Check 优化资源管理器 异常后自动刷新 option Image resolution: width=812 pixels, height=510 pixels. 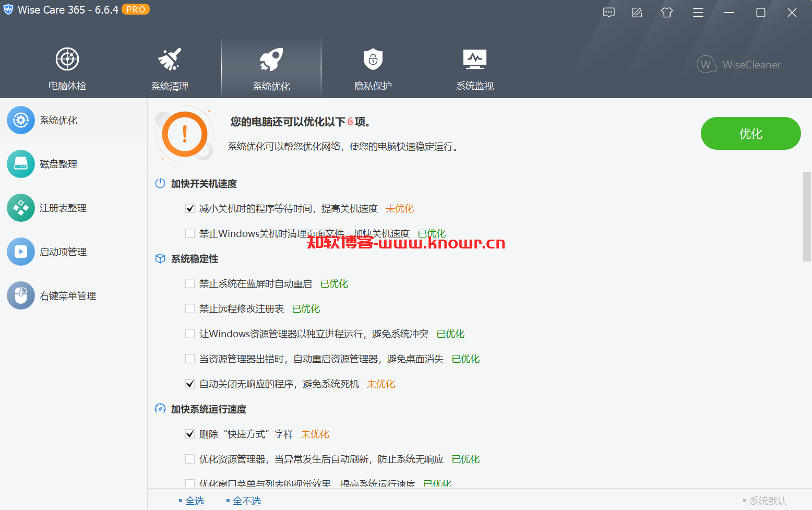click(x=190, y=459)
